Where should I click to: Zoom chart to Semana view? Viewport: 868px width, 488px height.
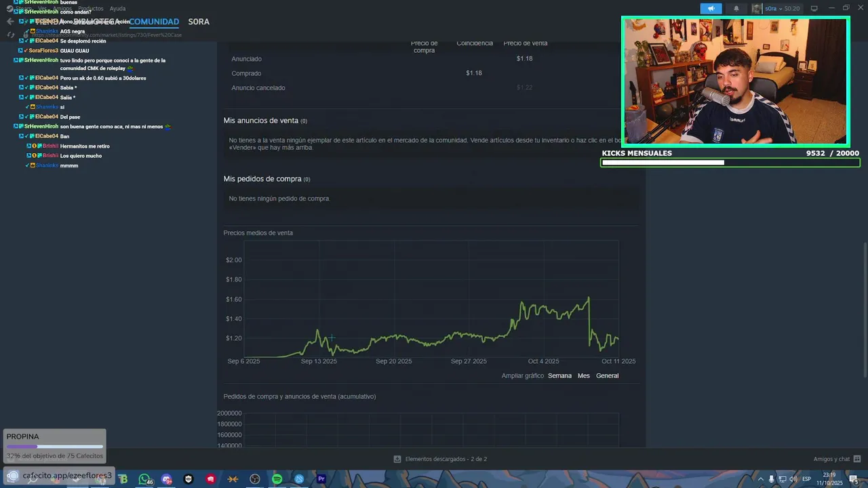point(559,375)
